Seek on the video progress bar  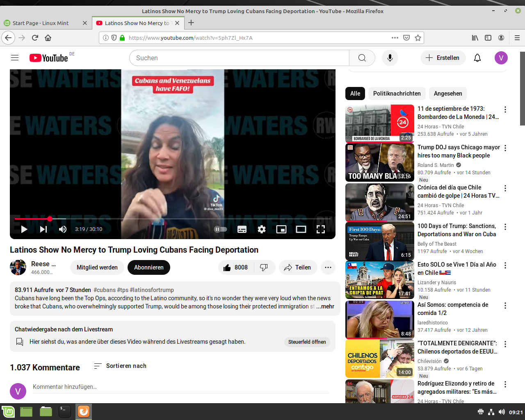coord(173,219)
